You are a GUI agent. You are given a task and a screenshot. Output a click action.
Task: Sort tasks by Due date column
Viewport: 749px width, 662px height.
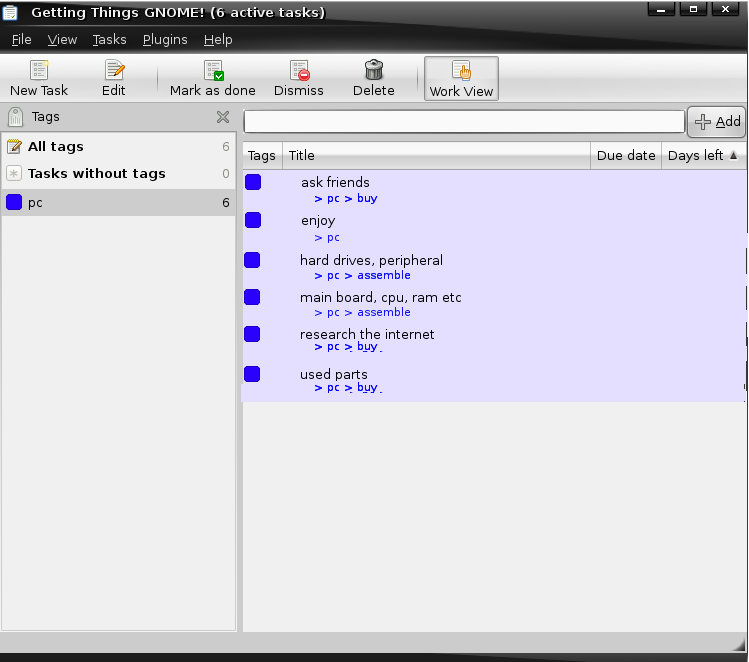point(625,155)
